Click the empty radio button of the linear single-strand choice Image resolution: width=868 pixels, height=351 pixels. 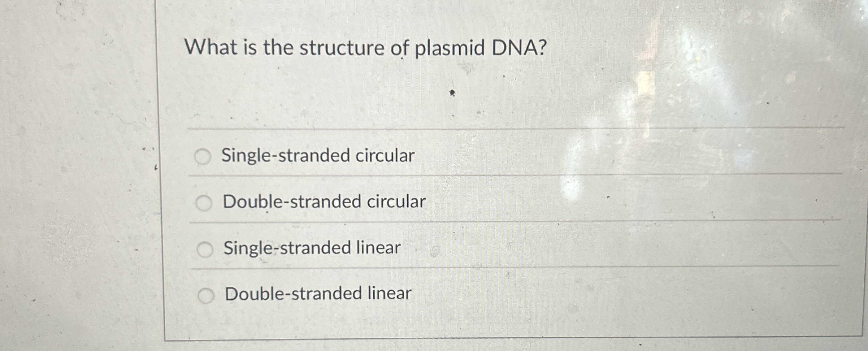pyautogui.click(x=205, y=250)
